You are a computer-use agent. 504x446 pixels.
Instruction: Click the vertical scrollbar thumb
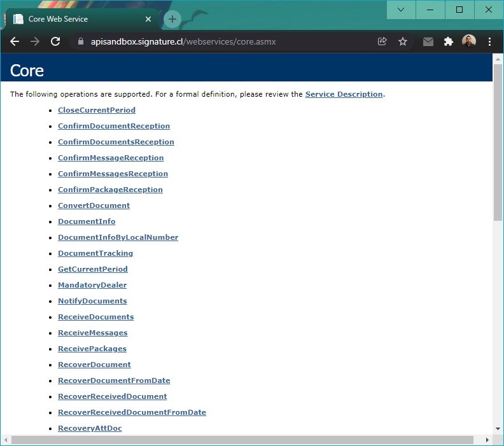pyautogui.click(x=498, y=143)
